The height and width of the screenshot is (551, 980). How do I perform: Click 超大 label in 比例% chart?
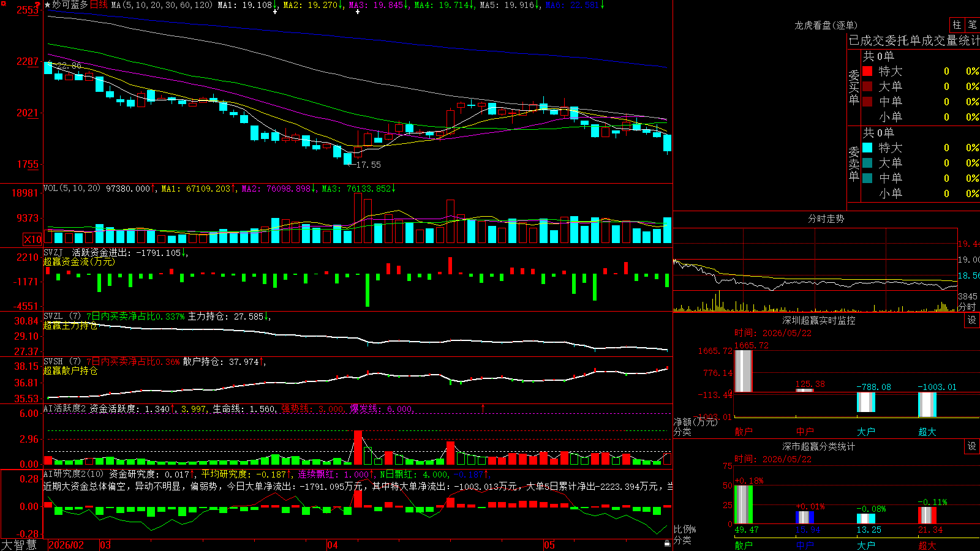927,545
